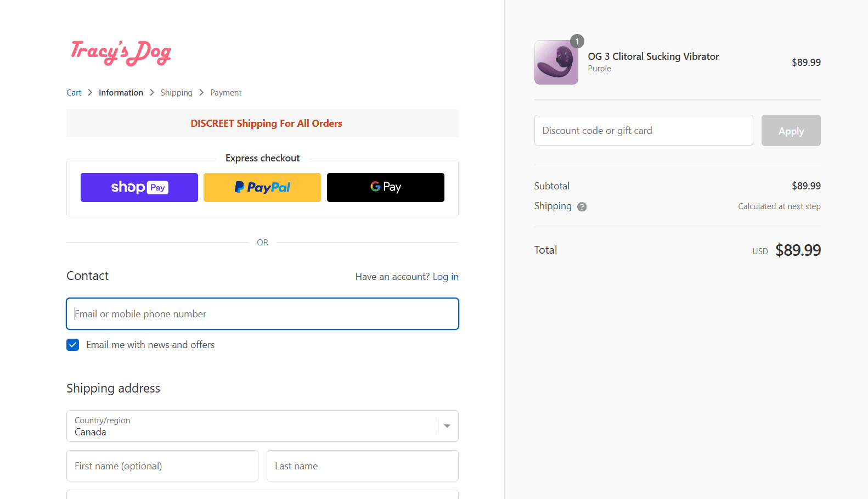Click the Purple variant label

coord(599,69)
